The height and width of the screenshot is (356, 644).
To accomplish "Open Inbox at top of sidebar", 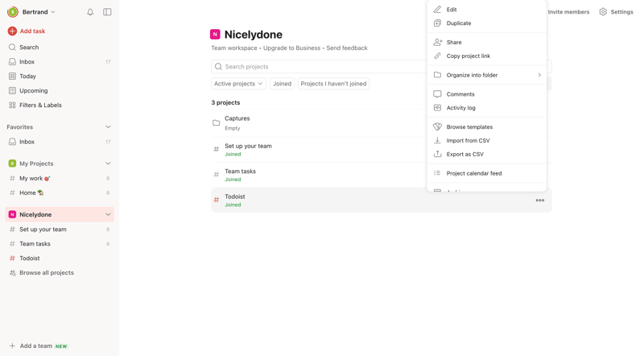I will coord(27,62).
